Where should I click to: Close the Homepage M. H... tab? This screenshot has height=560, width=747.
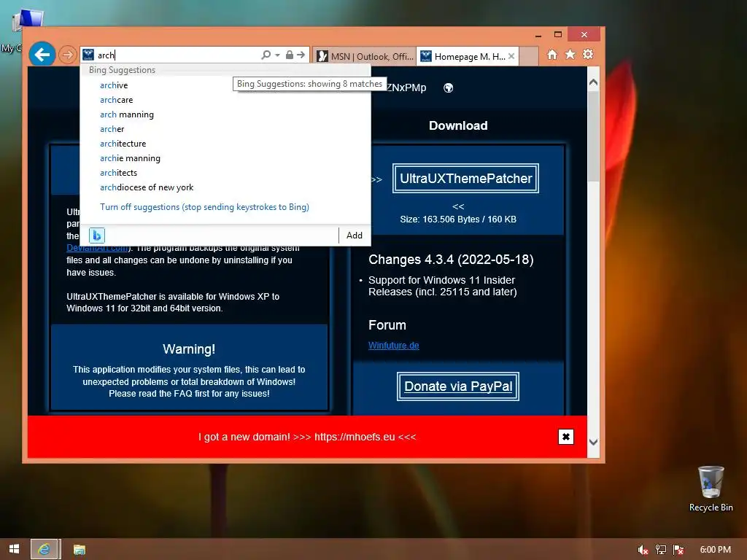[x=511, y=56]
